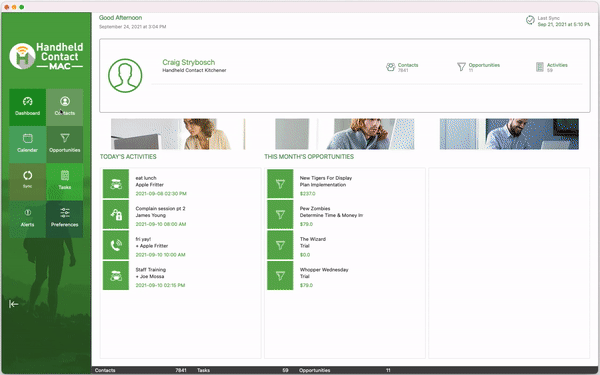
Task: Click the meeting icon for eat lunch
Action: tap(116, 184)
